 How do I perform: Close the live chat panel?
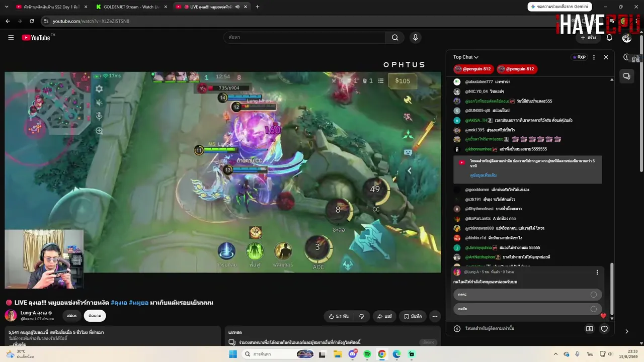tap(606, 57)
